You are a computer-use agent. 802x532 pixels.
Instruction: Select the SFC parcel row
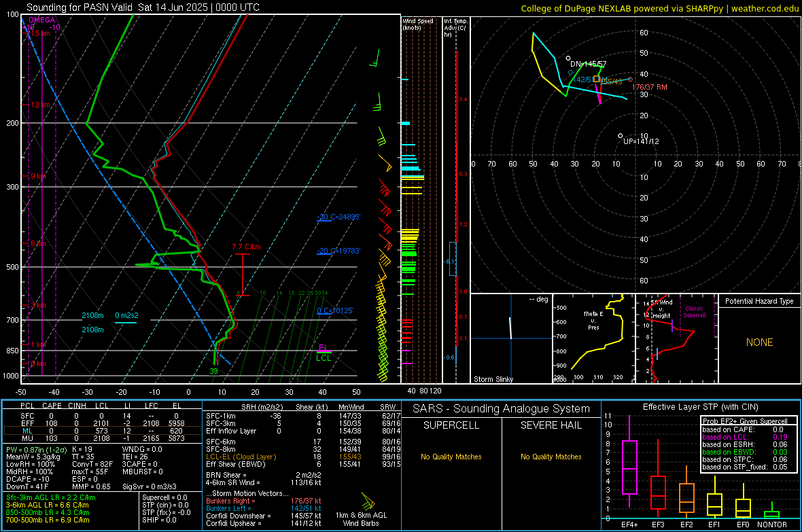tap(103, 416)
